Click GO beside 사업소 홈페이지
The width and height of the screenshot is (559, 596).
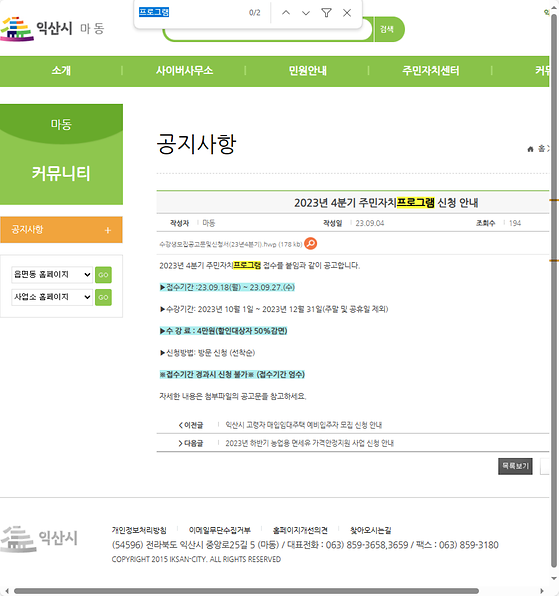(x=103, y=297)
